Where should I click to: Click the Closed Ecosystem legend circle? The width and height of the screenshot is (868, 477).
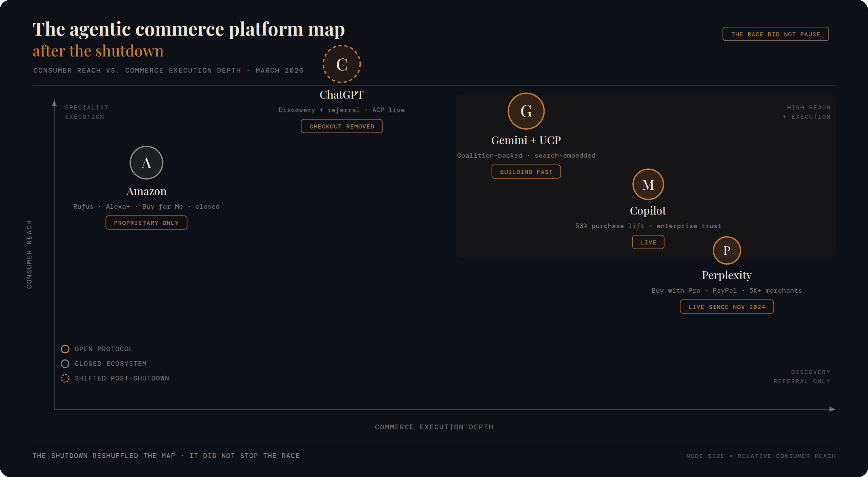click(65, 364)
